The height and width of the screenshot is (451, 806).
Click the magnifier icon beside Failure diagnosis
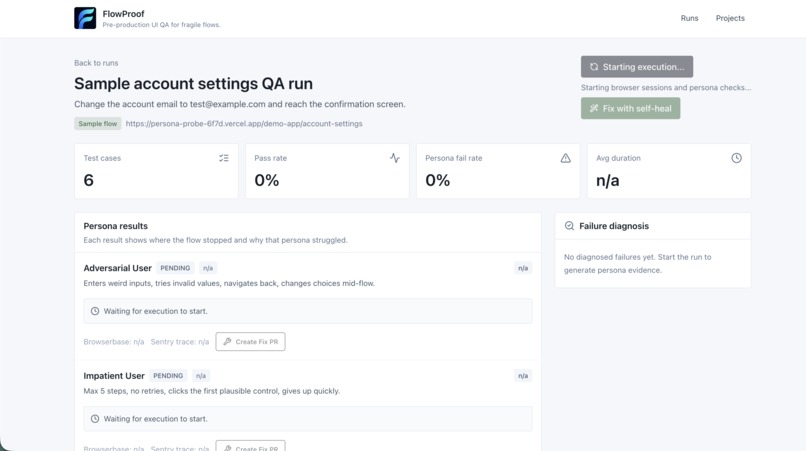(569, 226)
